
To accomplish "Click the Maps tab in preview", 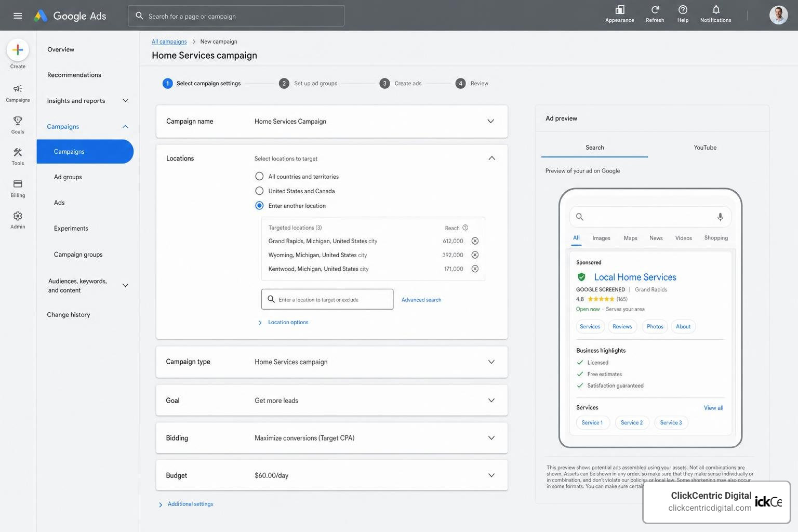I will point(630,238).
